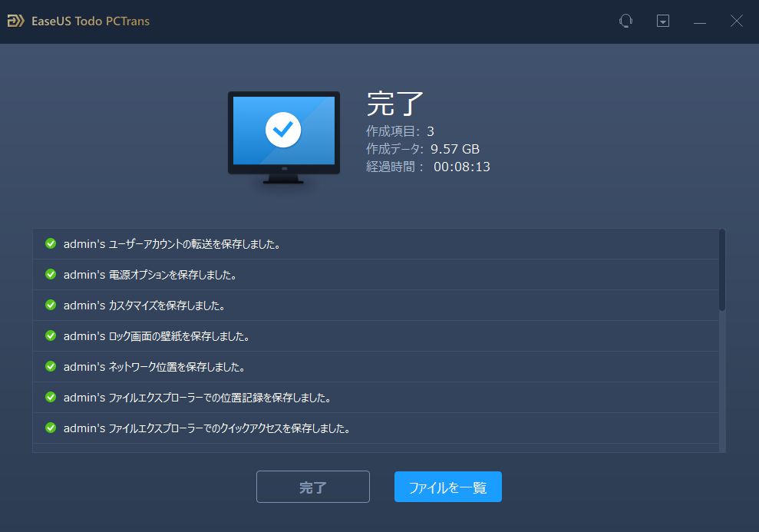Click the green check beside クイックアクセス entry

click(x=50, y=428)
